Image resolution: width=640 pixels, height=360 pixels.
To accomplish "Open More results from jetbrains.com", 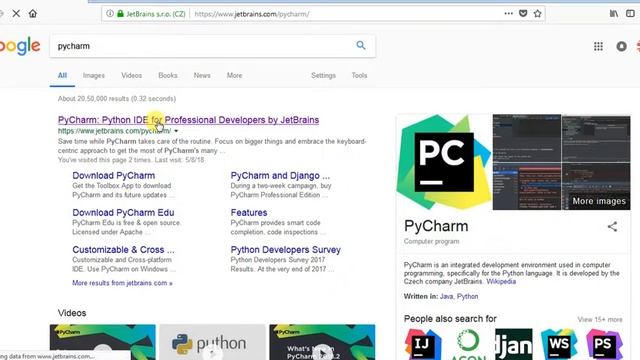I will (122, 283).
